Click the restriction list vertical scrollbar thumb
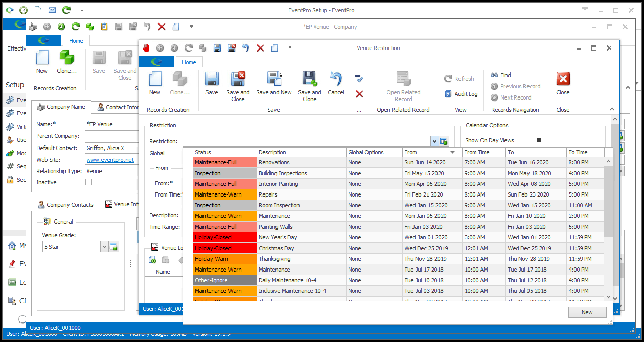Viewport: 644px width, 342px height. click(608, 202)
